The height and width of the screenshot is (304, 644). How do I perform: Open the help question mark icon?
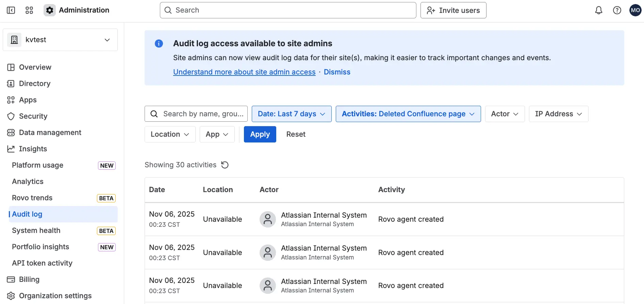pos(617,10)
